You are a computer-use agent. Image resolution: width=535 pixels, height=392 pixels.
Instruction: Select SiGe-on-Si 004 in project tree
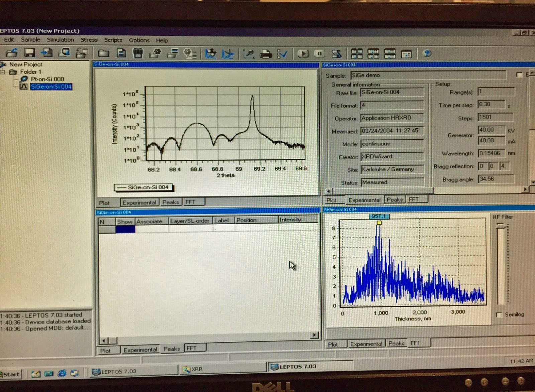click(51, 87)
